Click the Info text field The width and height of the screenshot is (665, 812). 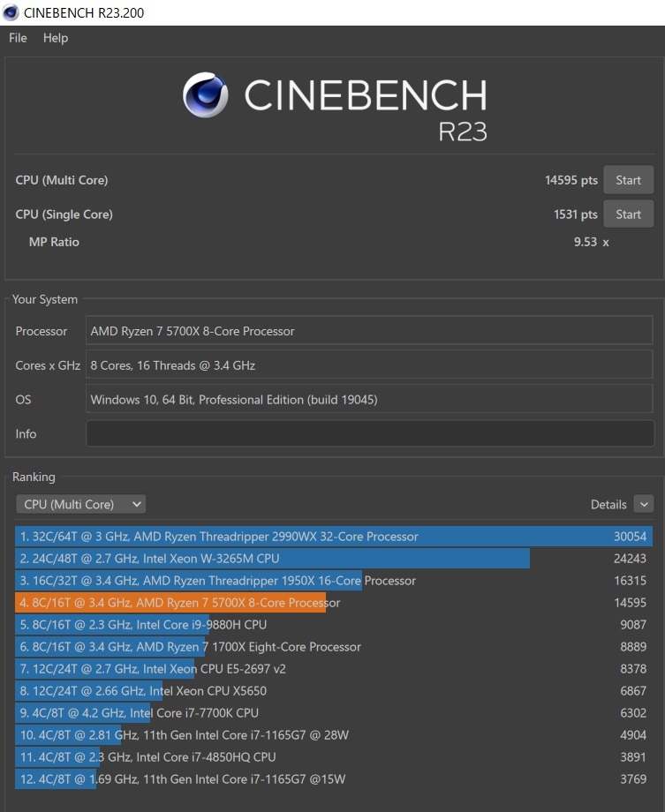click(x=369, y=434)
